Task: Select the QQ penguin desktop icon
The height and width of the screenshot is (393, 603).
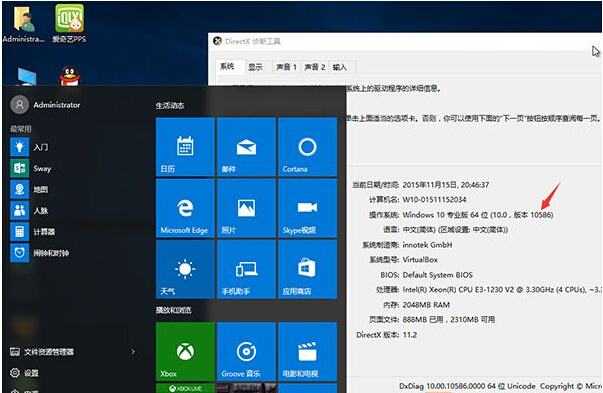Action: point(70,76)
